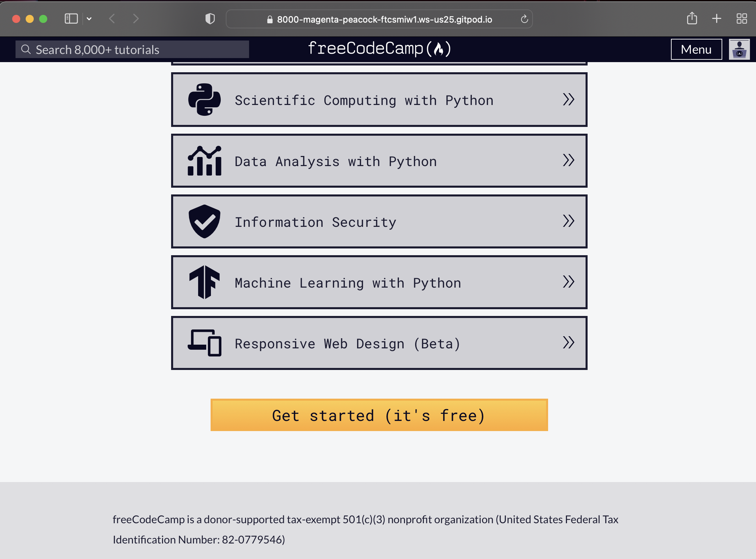Reload the page using the refresh icon

524,19
